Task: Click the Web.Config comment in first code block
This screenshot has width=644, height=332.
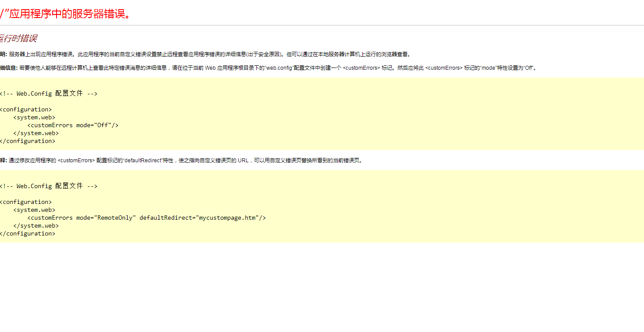Action: coord(48,93)
